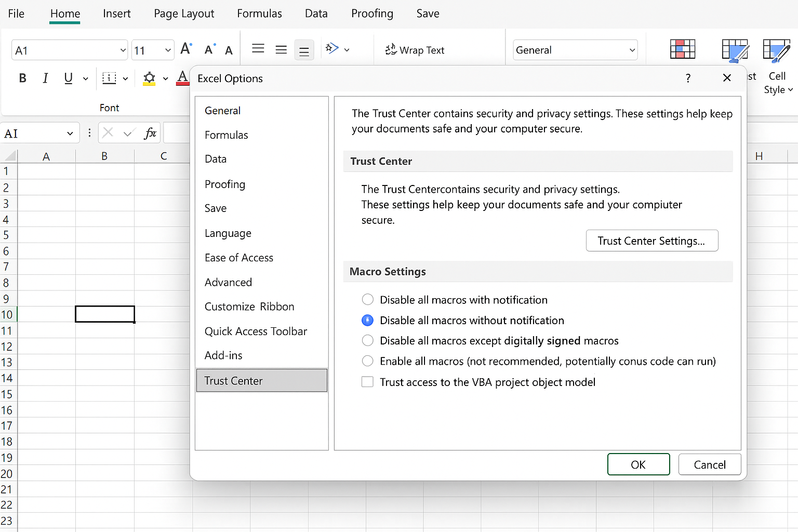Switch to the Home ribbon tab
Screen dimensions: 798x532
(65, 14)
